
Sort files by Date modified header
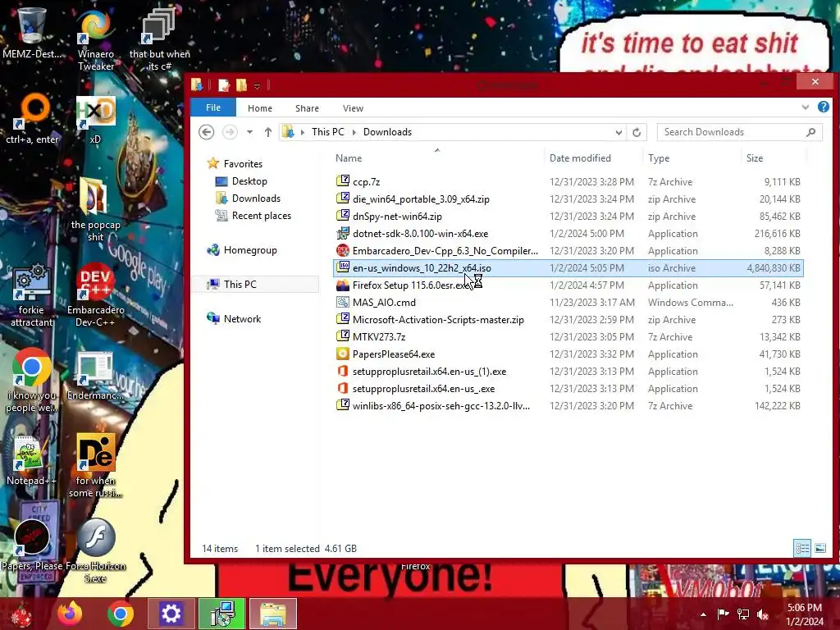pos(580,158)
